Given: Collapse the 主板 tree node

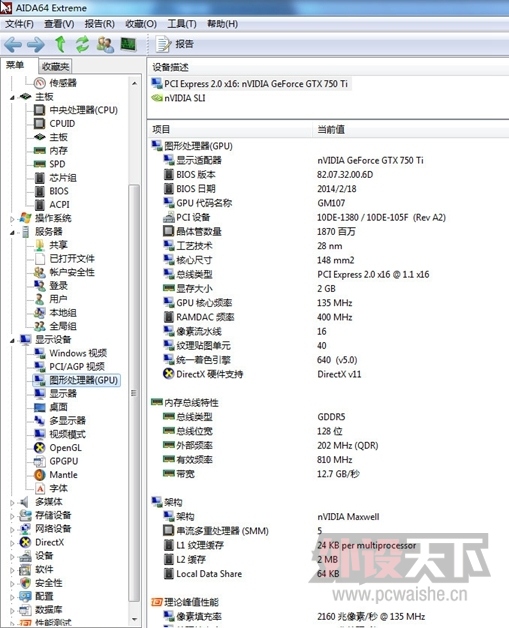Looking at the screenshot, I should [x=12, y=97].
